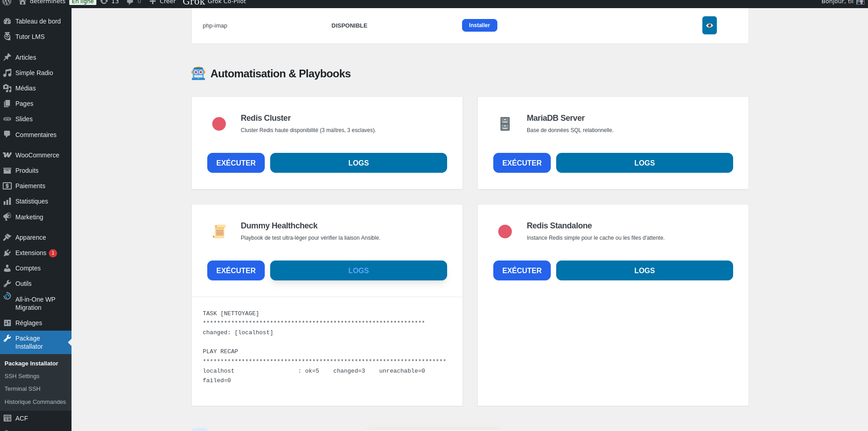
Task: Open Terminal SSH submenu
Action: (22, 389)
